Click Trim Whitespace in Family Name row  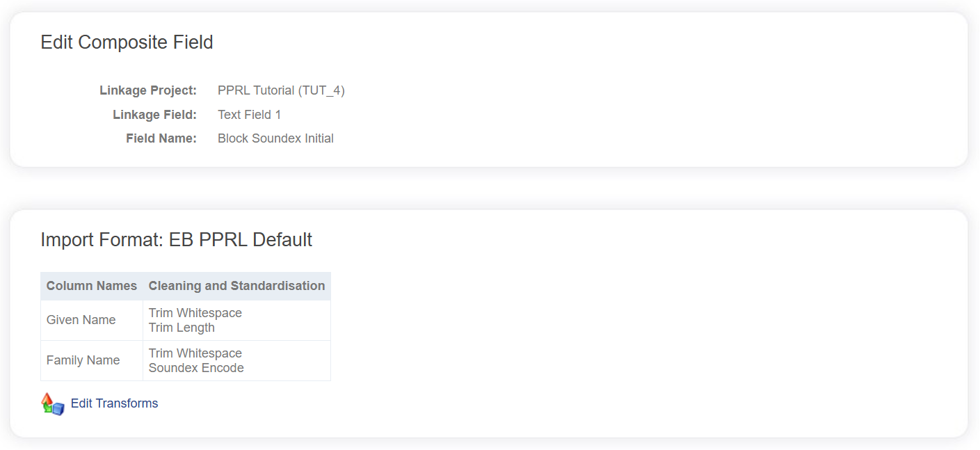[195, 353]
